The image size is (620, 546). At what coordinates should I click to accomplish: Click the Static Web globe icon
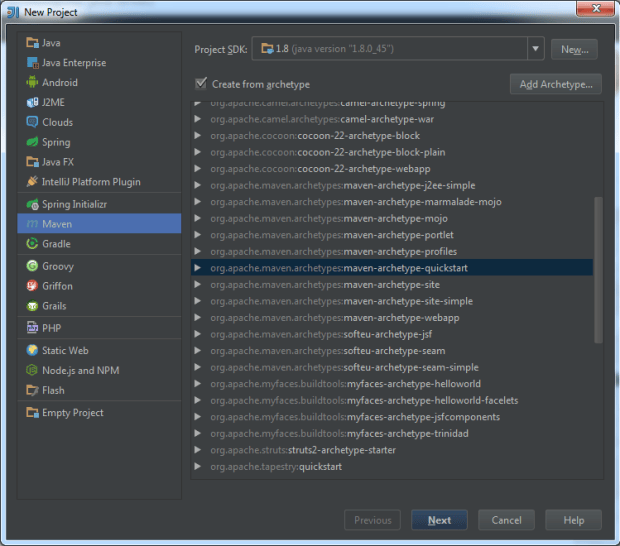(x=32, y=350)
